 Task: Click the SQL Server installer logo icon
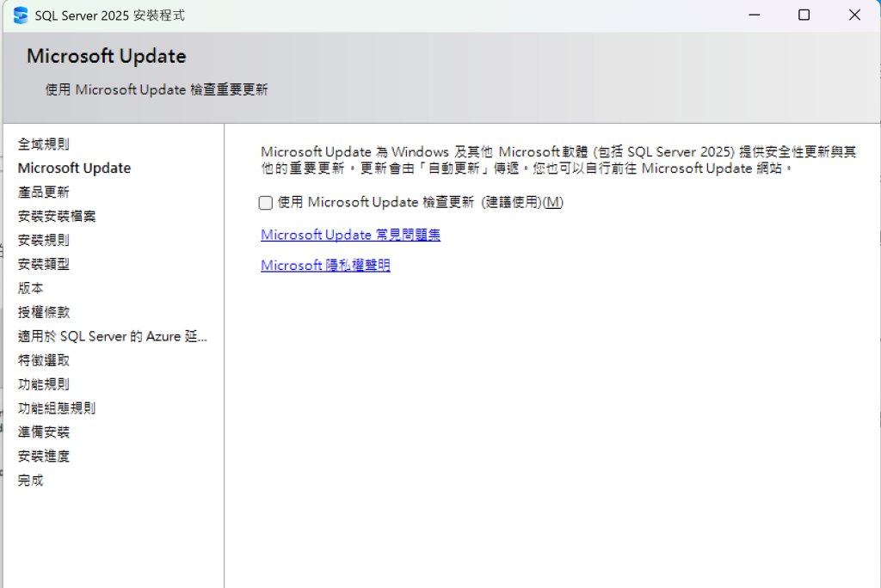click(x=21, y=15)
